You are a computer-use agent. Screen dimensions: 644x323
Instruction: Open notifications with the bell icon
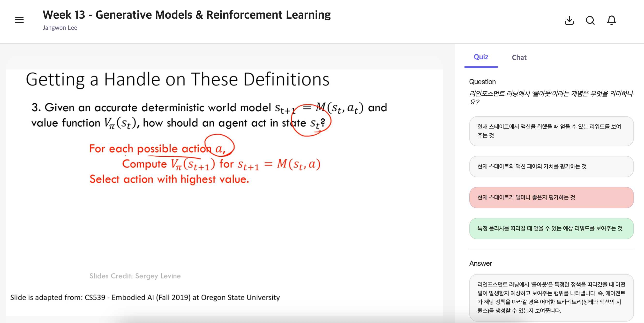coord(611,20)
